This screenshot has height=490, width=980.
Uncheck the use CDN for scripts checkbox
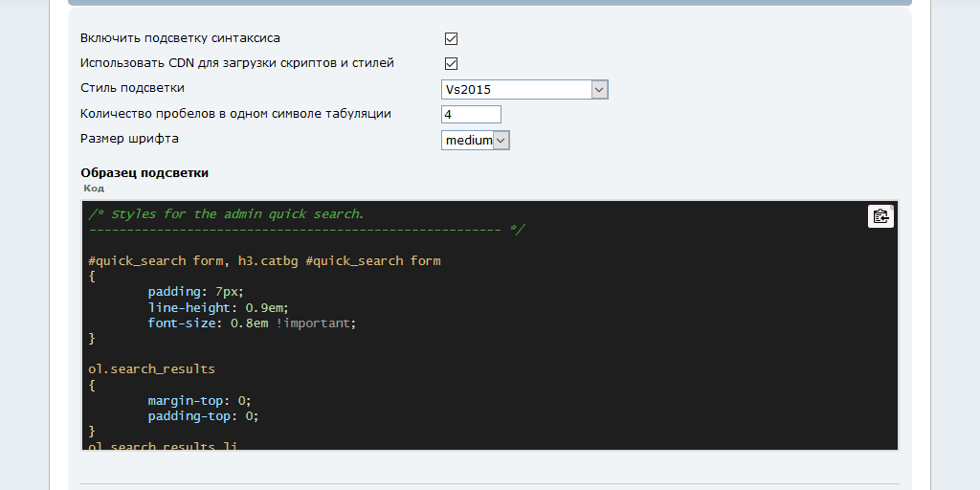(x=452, y=64)
